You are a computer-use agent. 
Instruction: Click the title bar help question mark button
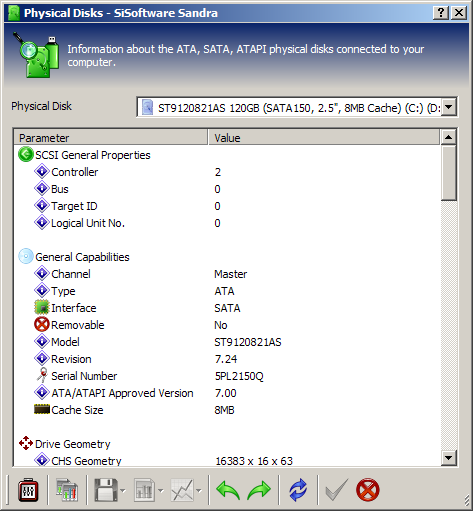pyautogui.click(x=441, y=13)
